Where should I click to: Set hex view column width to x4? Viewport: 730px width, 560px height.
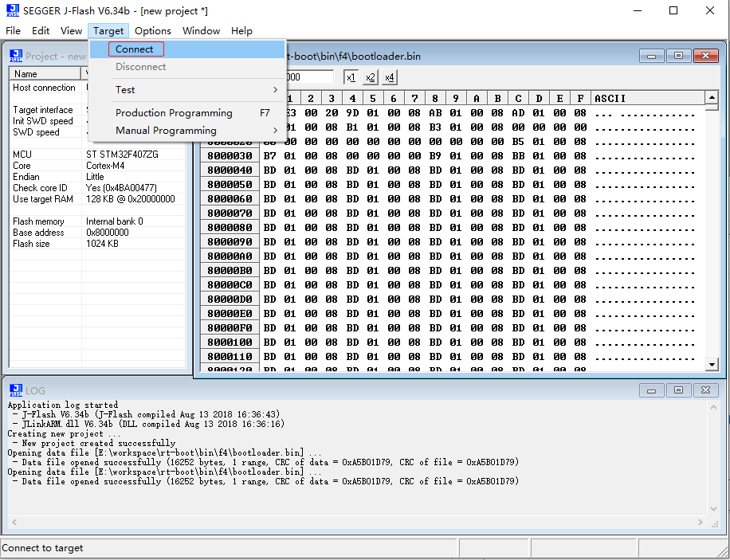pos(389,77)
